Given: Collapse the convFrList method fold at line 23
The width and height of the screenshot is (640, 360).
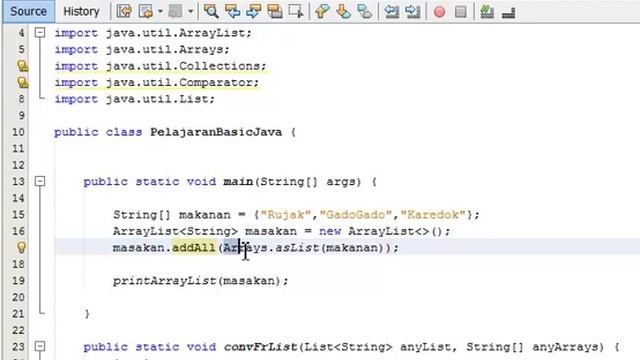Looking at the screenshot, I should click(x=40, y=346).
